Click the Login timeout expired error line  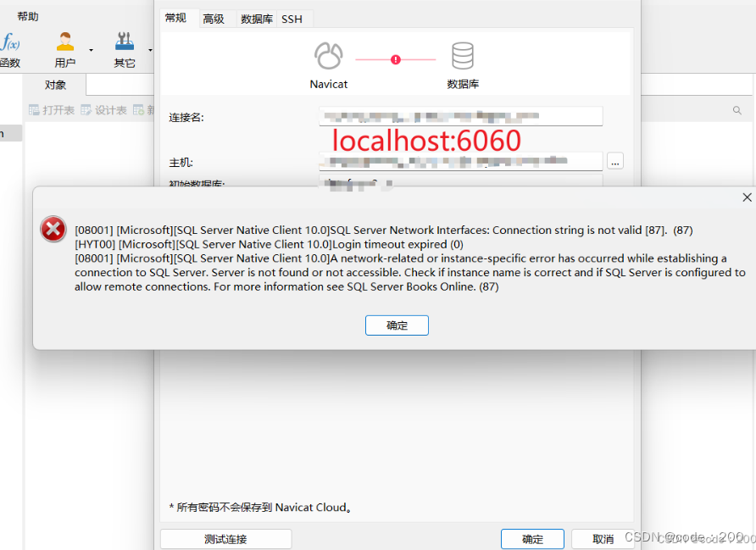click(x=269, y=244)
